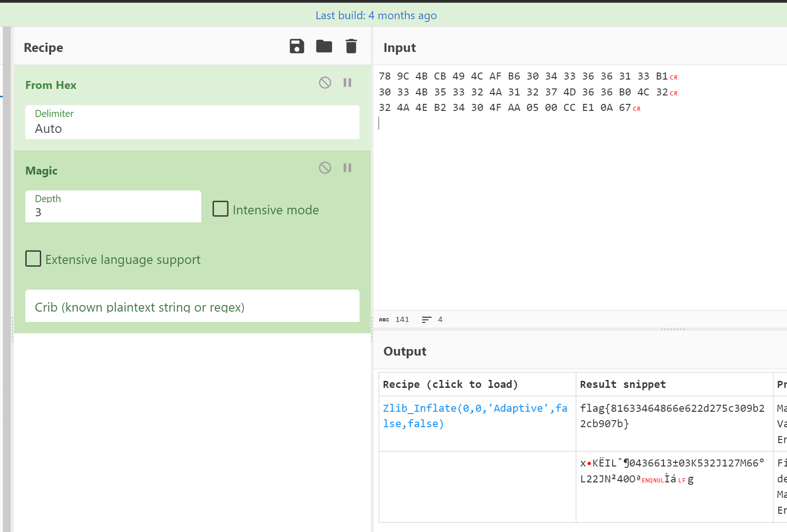Viewport: 787px width, 532px height.
Task: Open the Delimiter Auto dropdown
Action: (192, 122)
